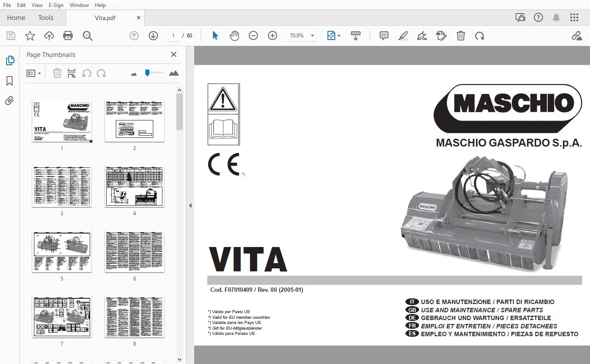Image resolution: width=590 pixels, height=364 pixels.
Task: Open the View menu
Action: 37,5
